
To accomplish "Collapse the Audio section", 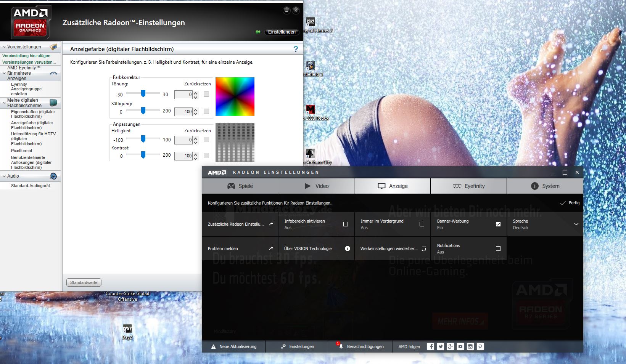I will click(4, 176).
